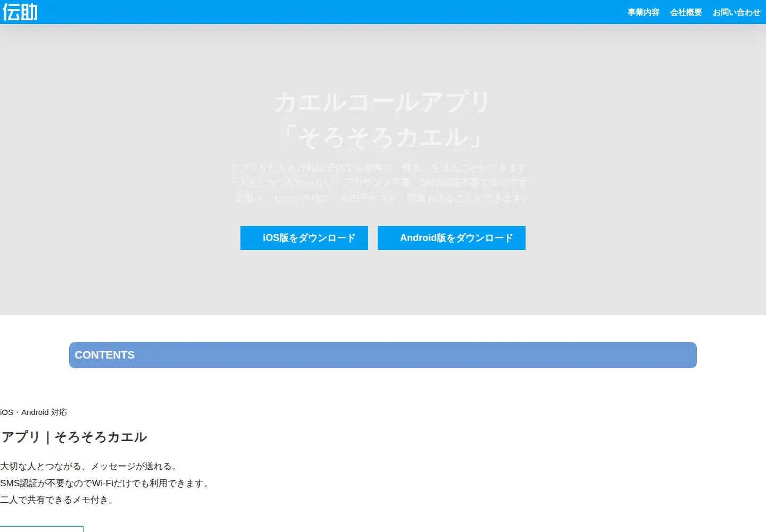This screenshot has height=532, width=766.
Task: Download the iOS版 app
Action: coord(304,238)
